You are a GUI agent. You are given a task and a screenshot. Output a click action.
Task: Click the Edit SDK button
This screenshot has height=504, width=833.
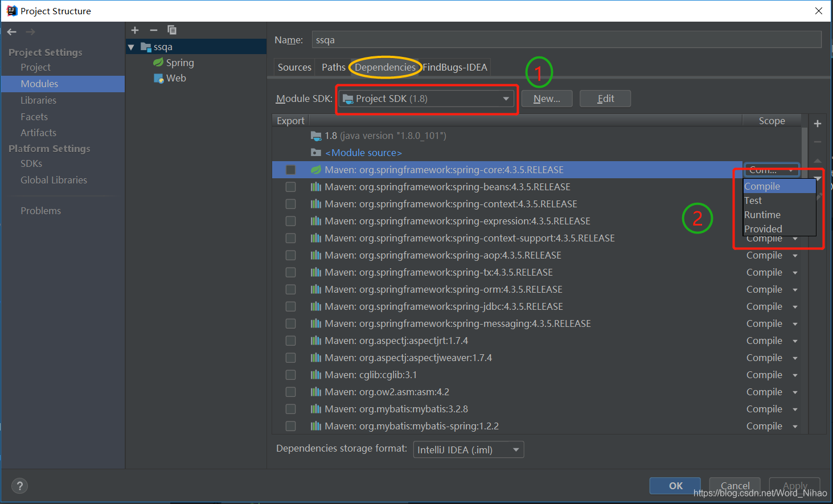pyautogui.click(x=605, y=99)
